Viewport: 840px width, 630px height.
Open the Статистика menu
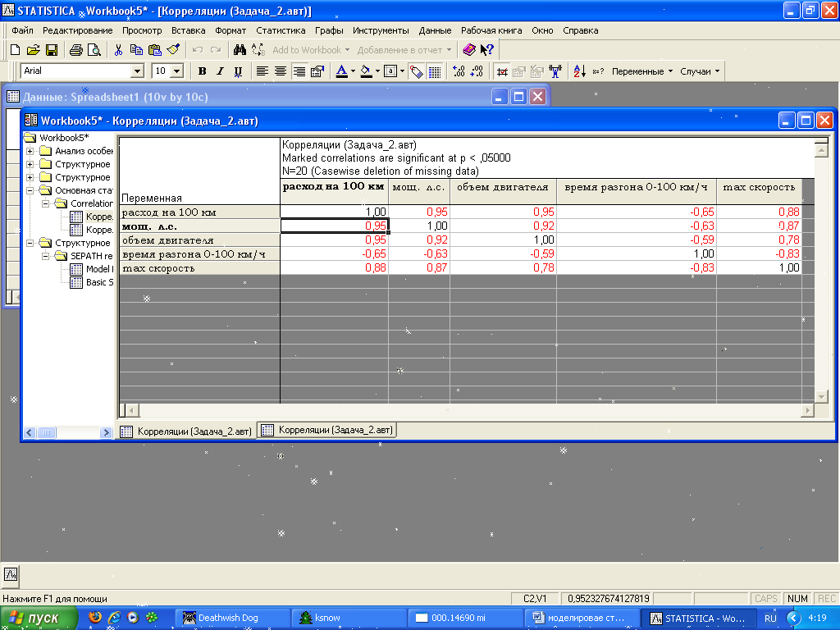pyautogui.click(x=281, y=30)
